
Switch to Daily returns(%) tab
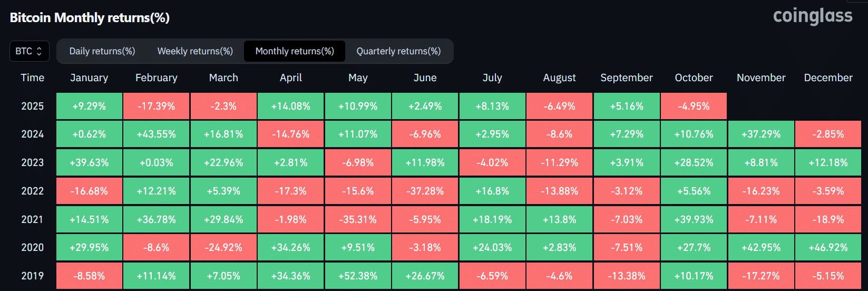click(102, 51)
